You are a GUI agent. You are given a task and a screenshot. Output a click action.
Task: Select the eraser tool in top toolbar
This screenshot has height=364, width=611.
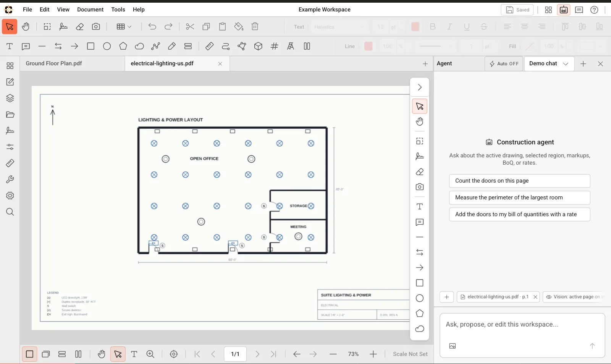point(80,27)
